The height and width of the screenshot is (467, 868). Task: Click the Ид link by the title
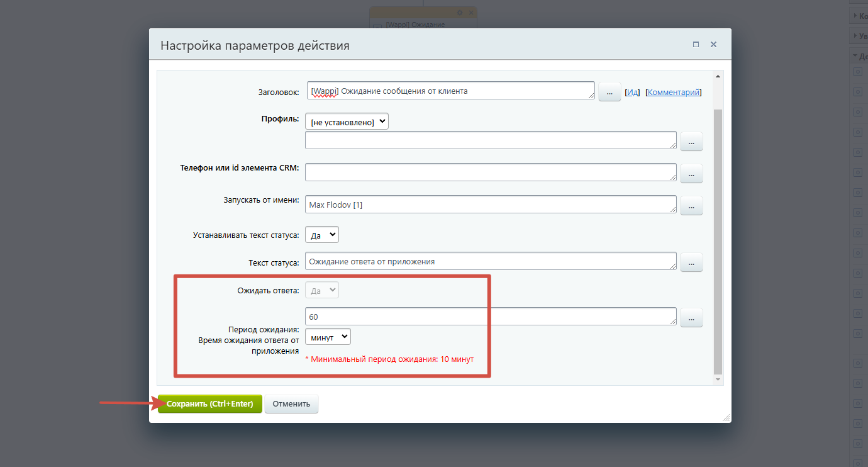tap(633, 92)
